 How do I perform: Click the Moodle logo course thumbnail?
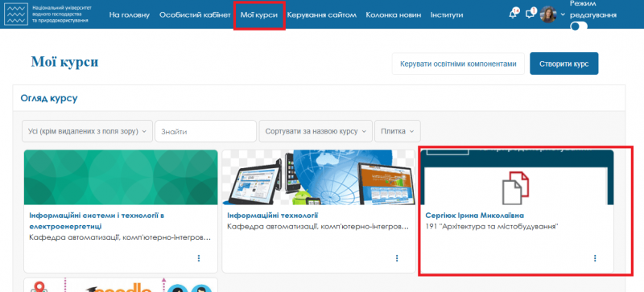tap(121, 285)
